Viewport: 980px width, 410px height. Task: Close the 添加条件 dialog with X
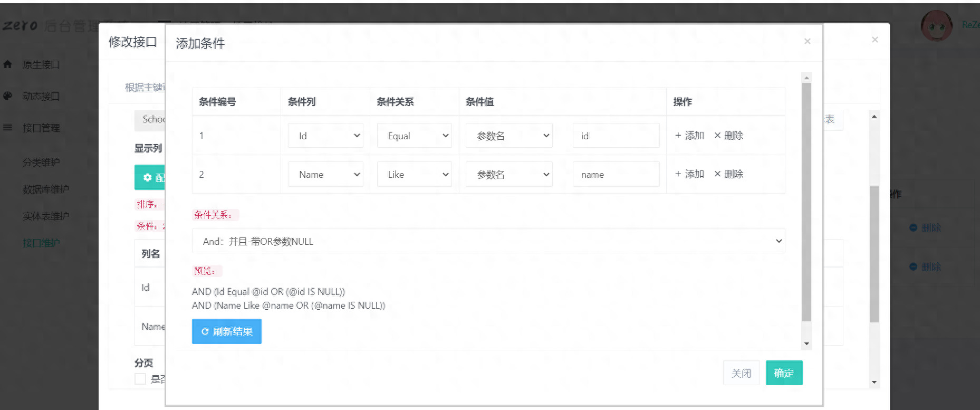pyautogui.click(x=807, y=41)
